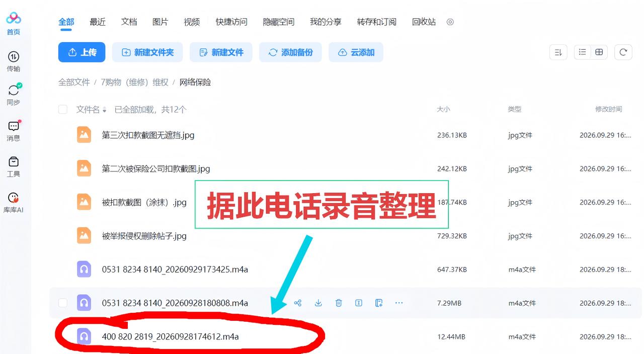The height and width of the screenshot is (354, 644).
Task: Check the box for 0531 8234 8140_20260928180808.m4a
Action: [x=63, y=303]
